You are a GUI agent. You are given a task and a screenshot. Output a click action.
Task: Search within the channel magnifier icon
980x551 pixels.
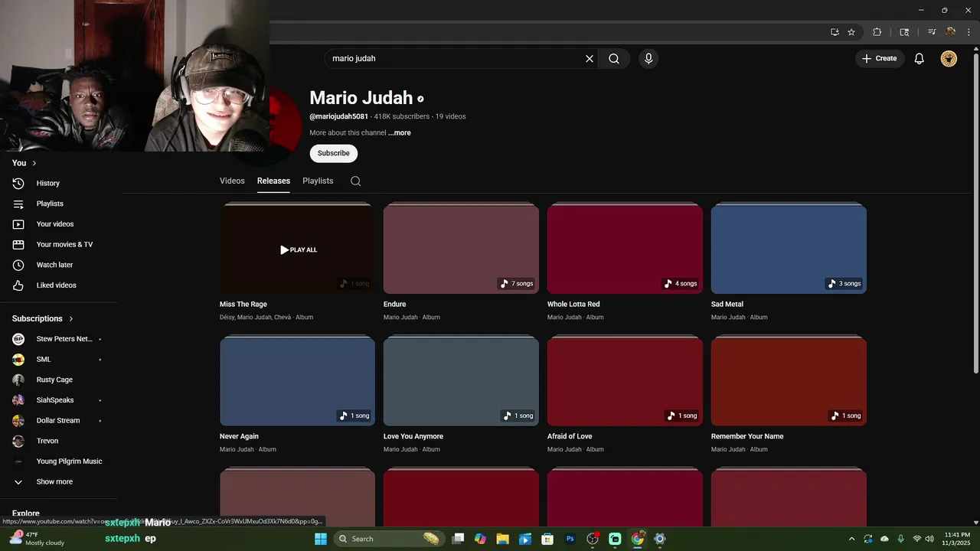(x=355, y=181)
